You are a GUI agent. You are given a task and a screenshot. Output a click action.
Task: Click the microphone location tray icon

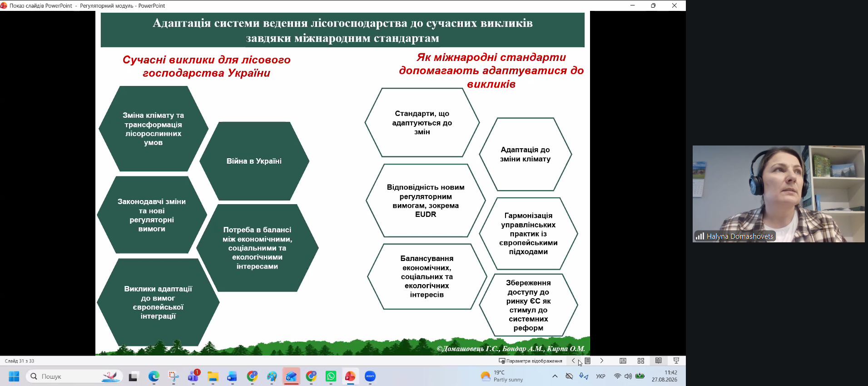[584, 376]
